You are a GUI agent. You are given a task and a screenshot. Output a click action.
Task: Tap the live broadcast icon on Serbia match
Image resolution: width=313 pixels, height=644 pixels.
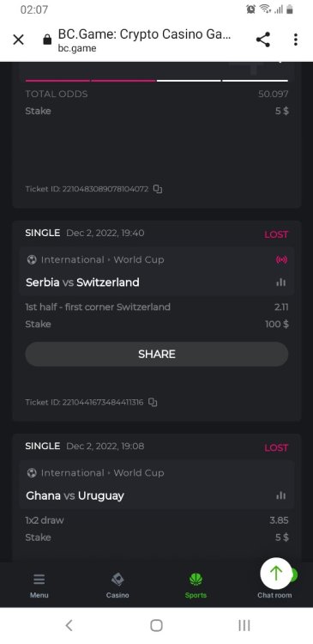coord(281,259)
